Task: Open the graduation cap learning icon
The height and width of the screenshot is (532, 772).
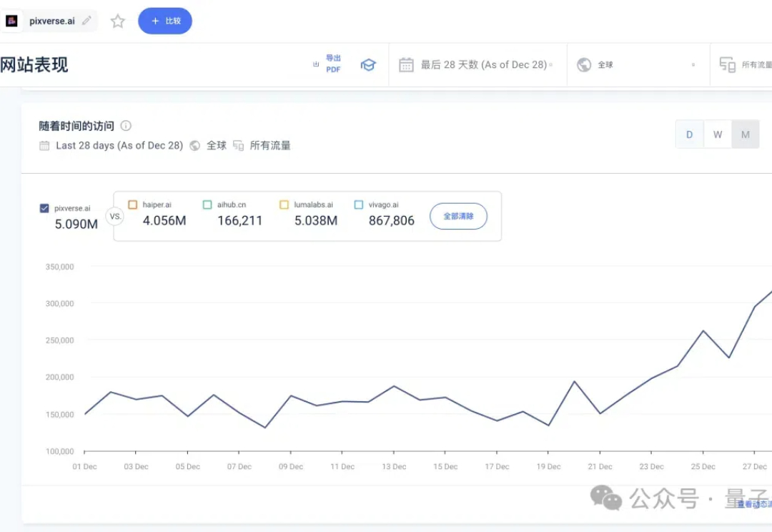Action: pyautogui.click(x=368, y=64)
